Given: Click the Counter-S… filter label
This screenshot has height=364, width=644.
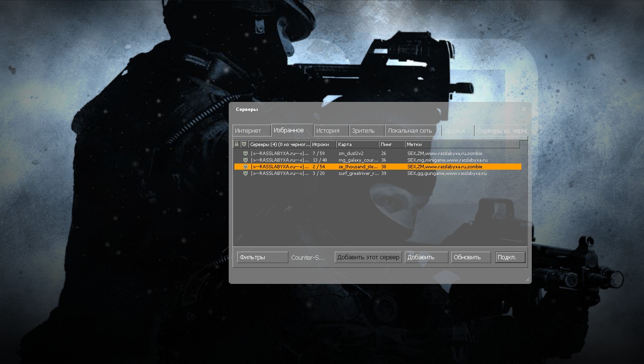Looking at the screenshot, I should click(308, 257).
